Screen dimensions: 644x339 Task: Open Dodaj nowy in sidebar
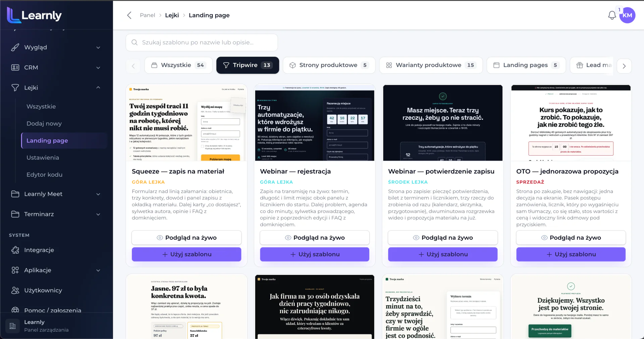click(44, 123)
